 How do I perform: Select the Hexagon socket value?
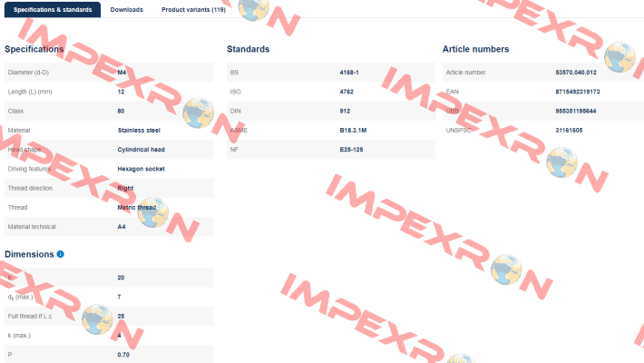tap(141, 169)
